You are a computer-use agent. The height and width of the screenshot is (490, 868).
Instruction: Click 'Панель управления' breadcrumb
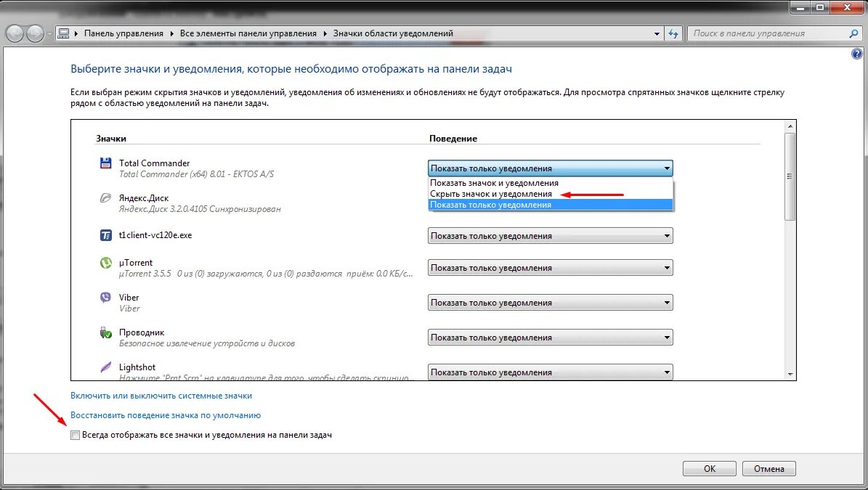[123, 33]
